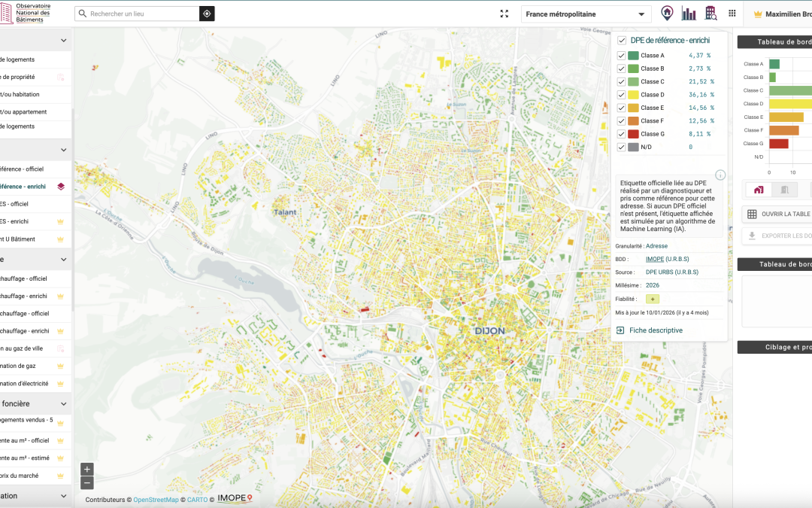Image resolution: width=812 pixels, height=508 pixels.
Task: Open the OpenStreetMap contributors link
Action: point(156,500)
